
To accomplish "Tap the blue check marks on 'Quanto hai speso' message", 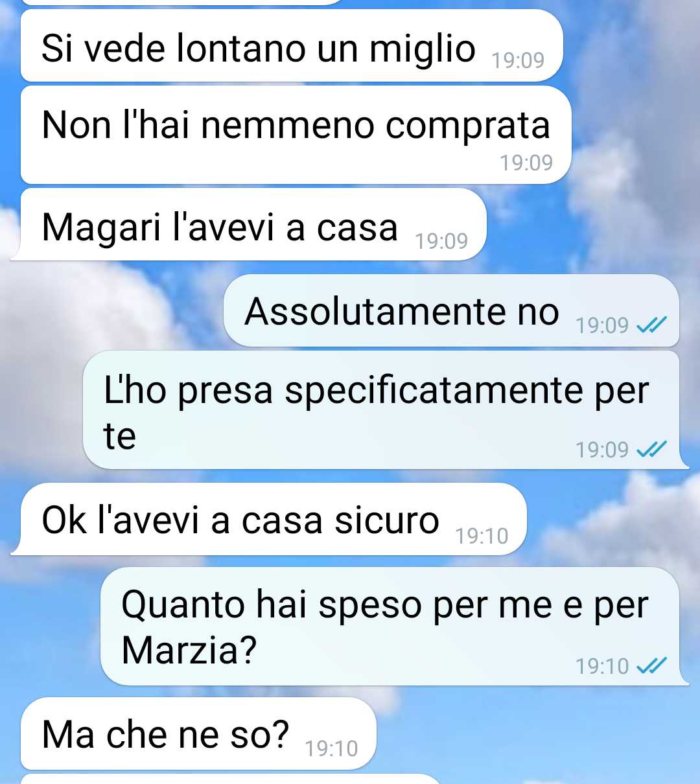I will click(651, 665).
